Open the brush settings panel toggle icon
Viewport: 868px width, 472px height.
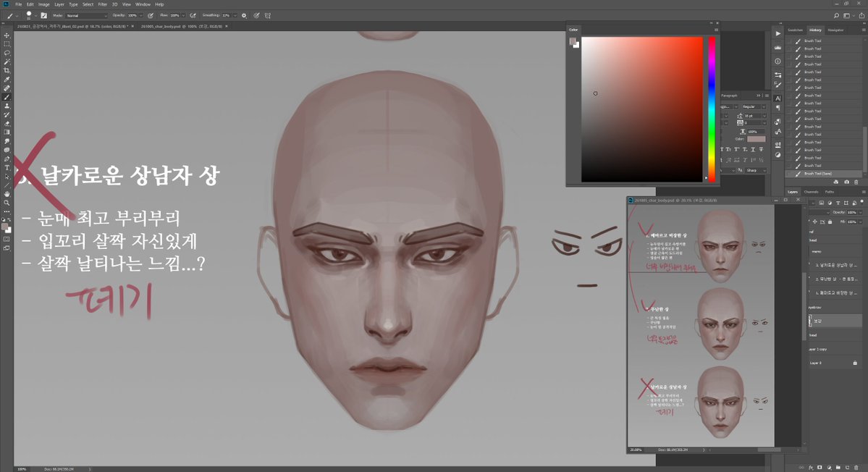coord(43,15)
